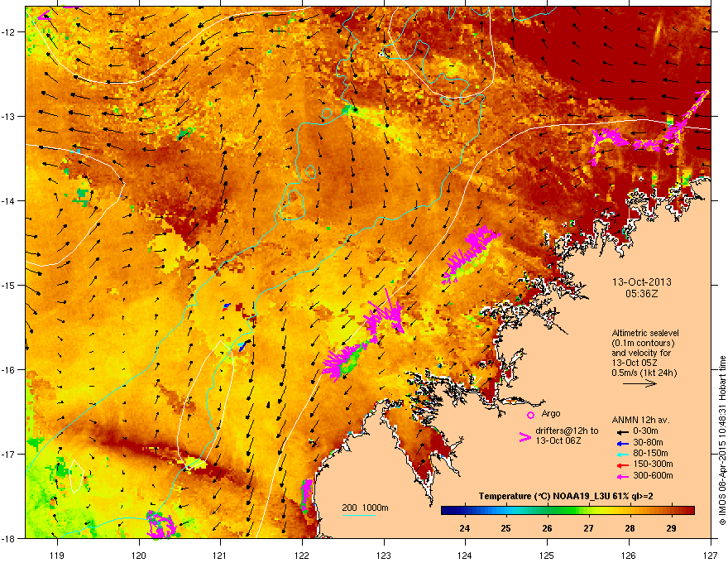Click the temperature color bar
This screenshot has width=728, height=563.
coord(568,510)
